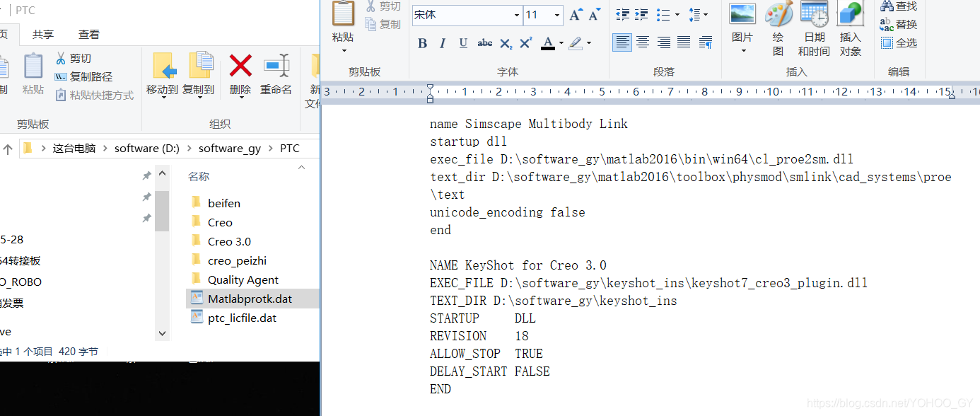Toggle underline text formatting
This screenshot has height=416, width=980.
pos(463,43)
